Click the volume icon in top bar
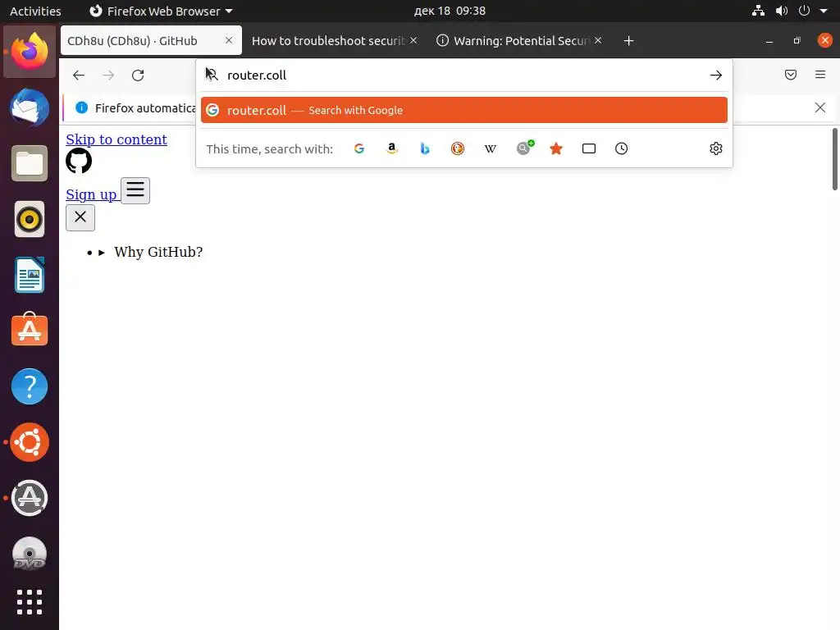The height and width of the screenshot is (630, 840). click(x=782, y=11)
